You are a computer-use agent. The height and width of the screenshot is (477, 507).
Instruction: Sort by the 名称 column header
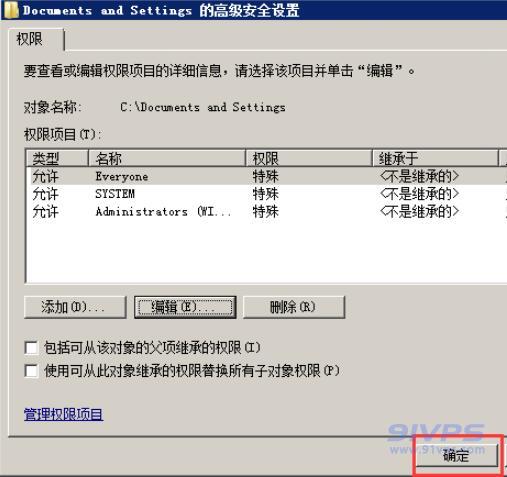167,158
